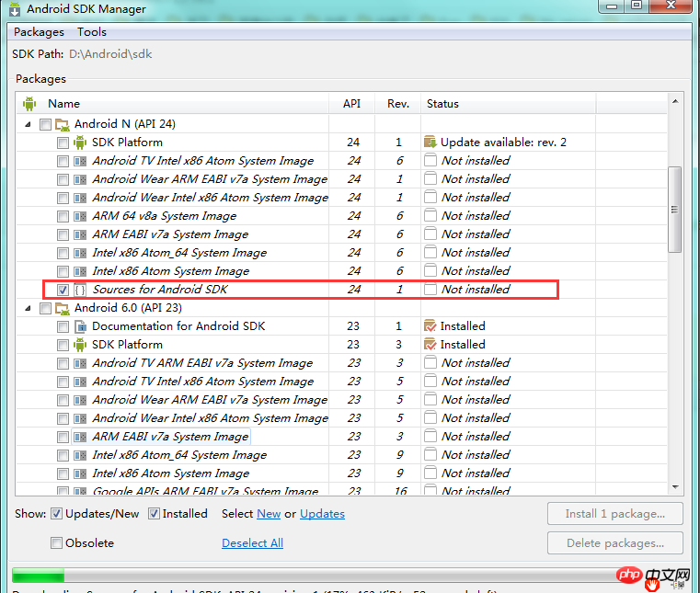Screen dimensions: 700x593
Task: Click the API 24 Intel x86 Atom image icon
Action: (x=80, y=271)
